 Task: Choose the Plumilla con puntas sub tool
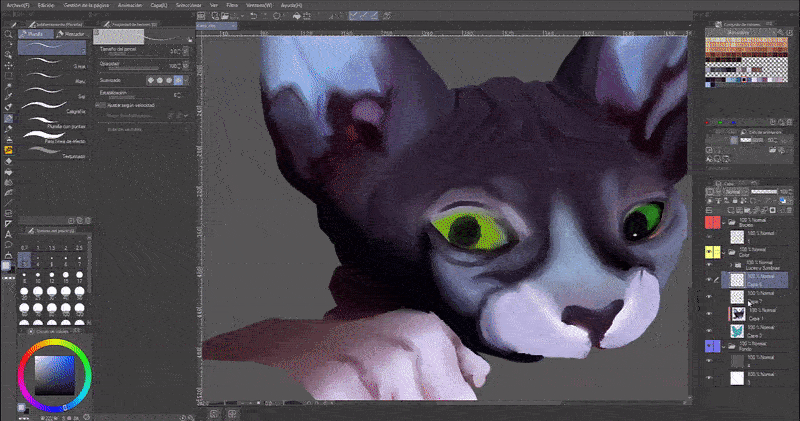(52, 122)
